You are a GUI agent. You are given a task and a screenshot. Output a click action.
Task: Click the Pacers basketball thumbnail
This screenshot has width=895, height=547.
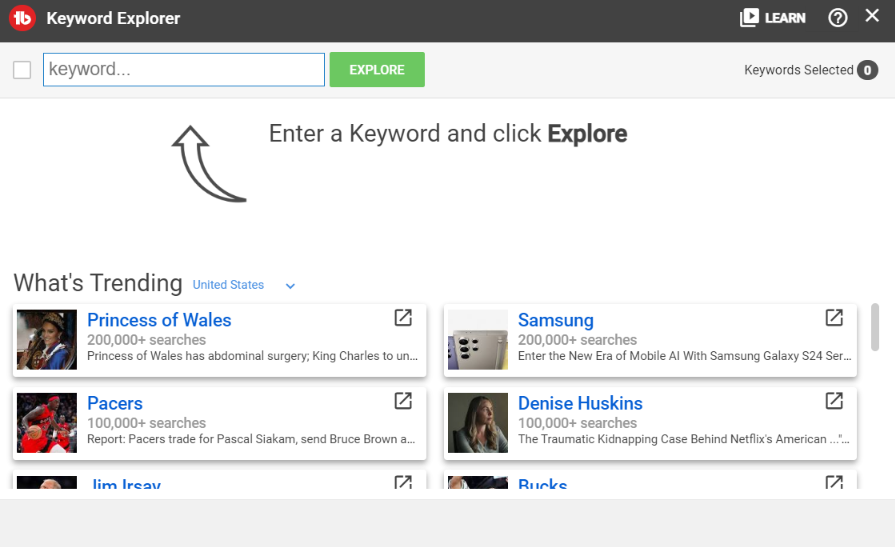[x=47, y=423]
